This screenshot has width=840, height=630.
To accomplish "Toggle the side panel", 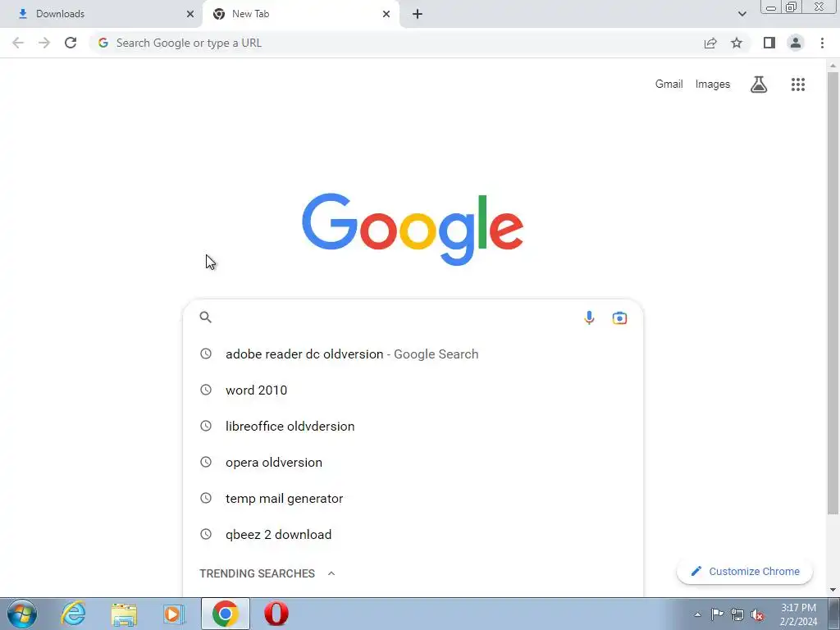I will coord(769,43).
